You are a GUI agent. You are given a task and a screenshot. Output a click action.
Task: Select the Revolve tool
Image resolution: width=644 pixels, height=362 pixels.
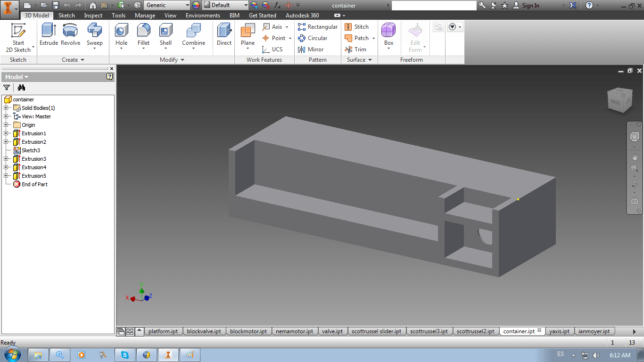click(x=70, y=35)
